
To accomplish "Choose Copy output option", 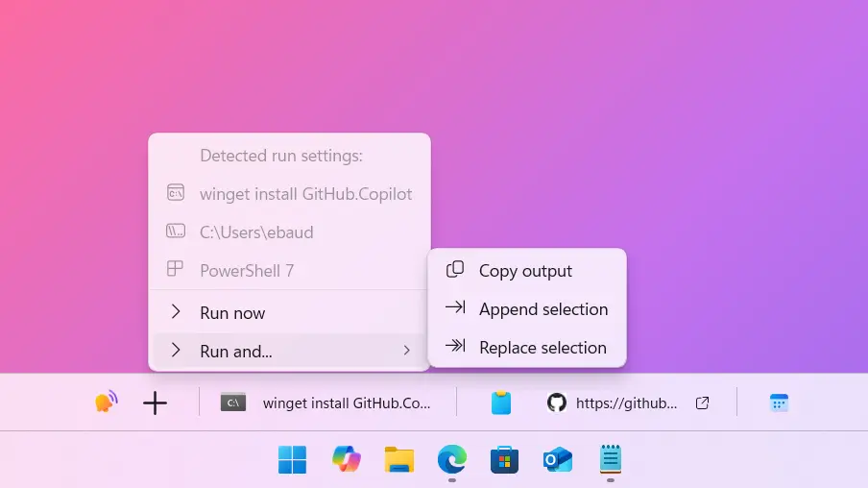I will (527, 271).
